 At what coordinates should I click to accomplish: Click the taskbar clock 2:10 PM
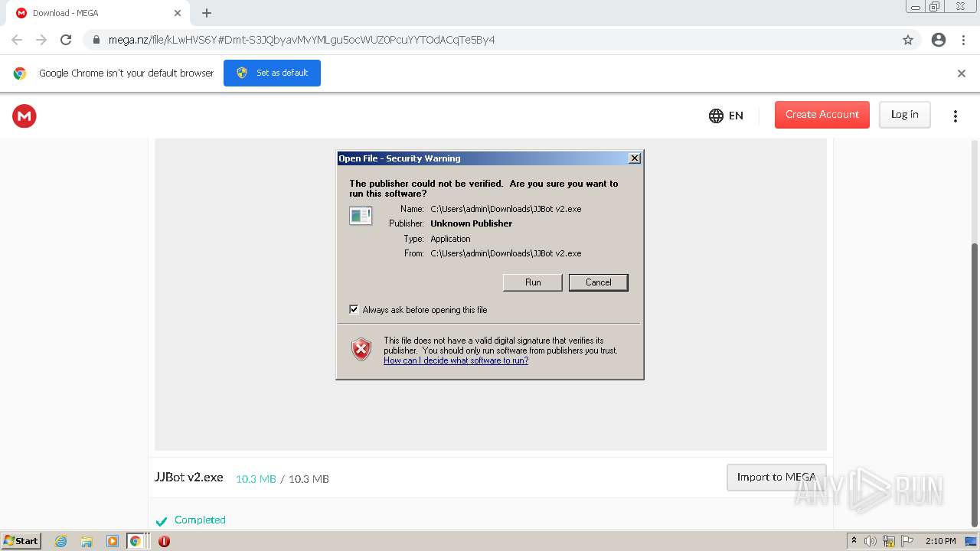point(940,541)
